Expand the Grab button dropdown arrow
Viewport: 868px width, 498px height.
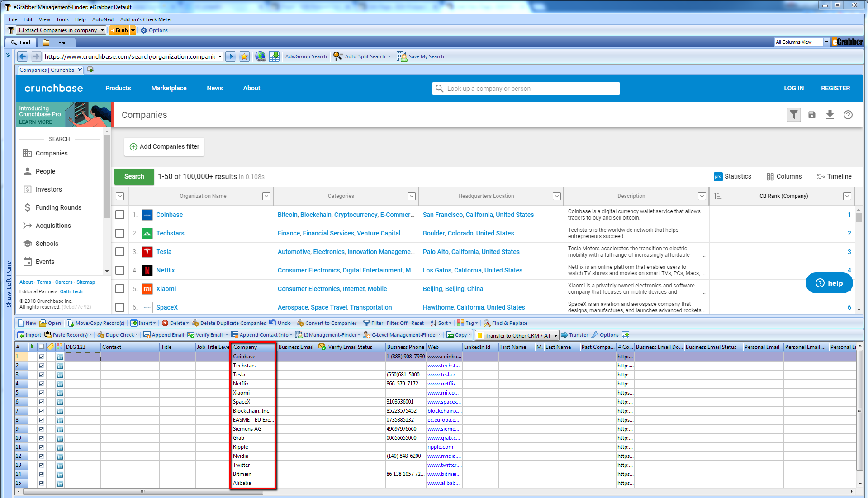[133, 30]
